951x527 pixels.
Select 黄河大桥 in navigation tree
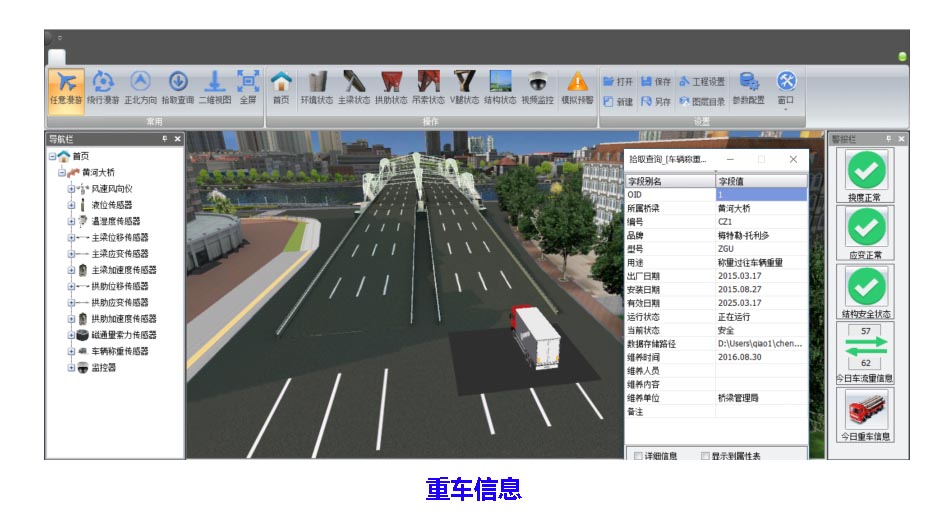point(98,172)
